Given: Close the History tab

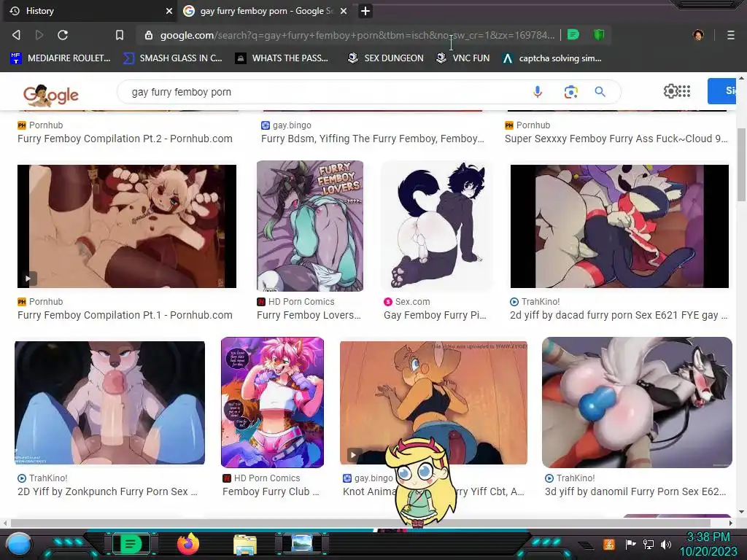Looking at the screenshot, I should pos(169,11).
